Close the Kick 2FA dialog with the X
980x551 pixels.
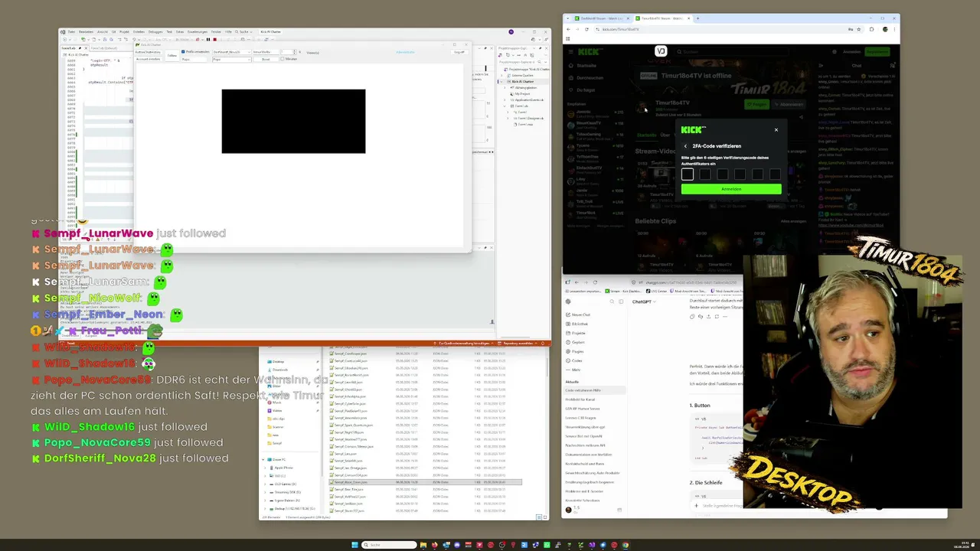tap(776, 129)
